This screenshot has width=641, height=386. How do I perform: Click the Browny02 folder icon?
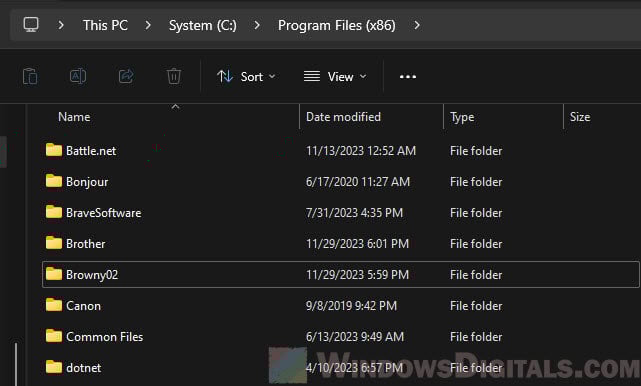pyautogui.click(x=54, y=274)
